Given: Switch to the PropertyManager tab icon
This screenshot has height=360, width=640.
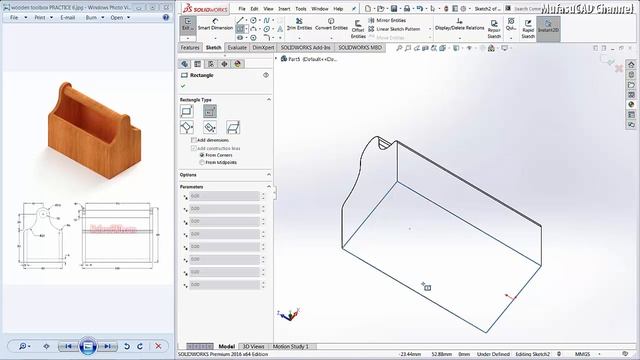Looking at the screenshot, I should click(198, 64).
